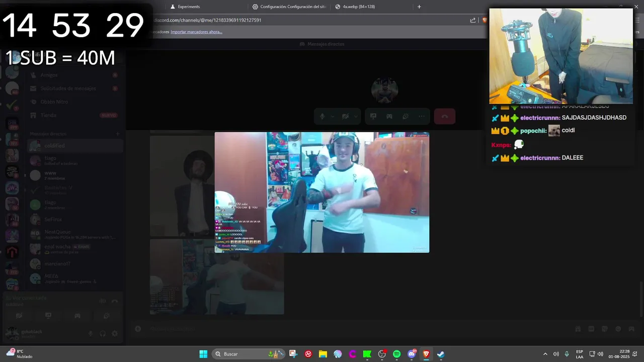Open Spotify from the taskbar
644x362 pixels.
[x=396, y=354]
